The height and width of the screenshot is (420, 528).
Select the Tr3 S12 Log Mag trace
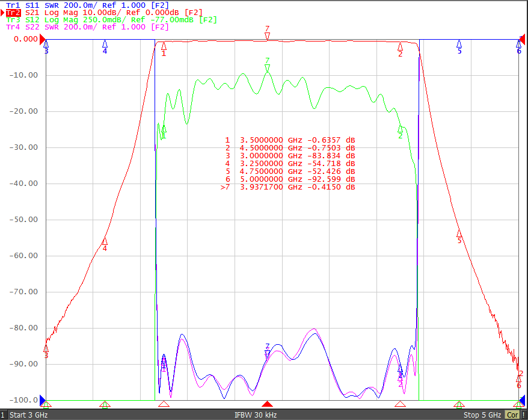[111, 20]
